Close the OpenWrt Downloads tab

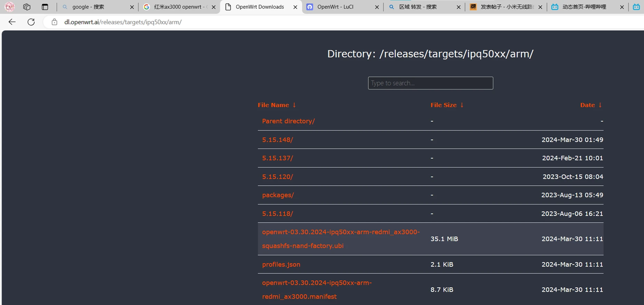point(296,7)
